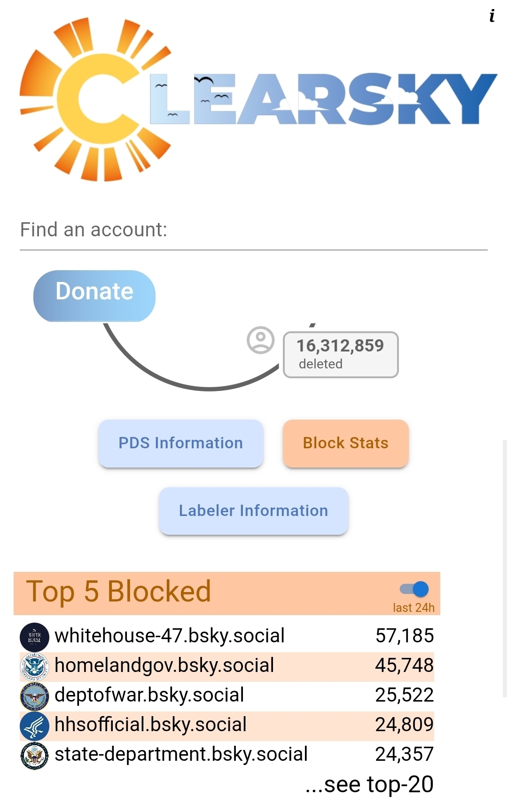507x812 pixels.
Task: Expand the see top-20 list
Action: click(x=369, y=785)
